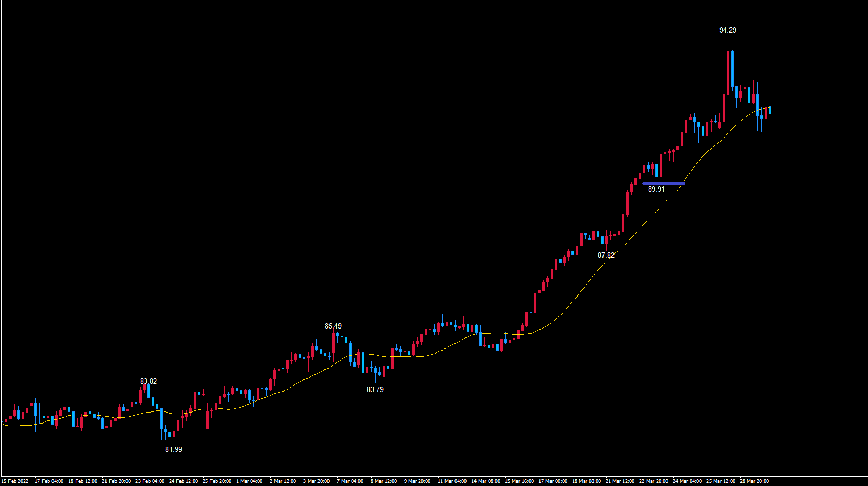The width and height of the screenshot is (868, 486).
Task: Click the 14 Mar 08:00 time label
Action: [x=485, y=481]
